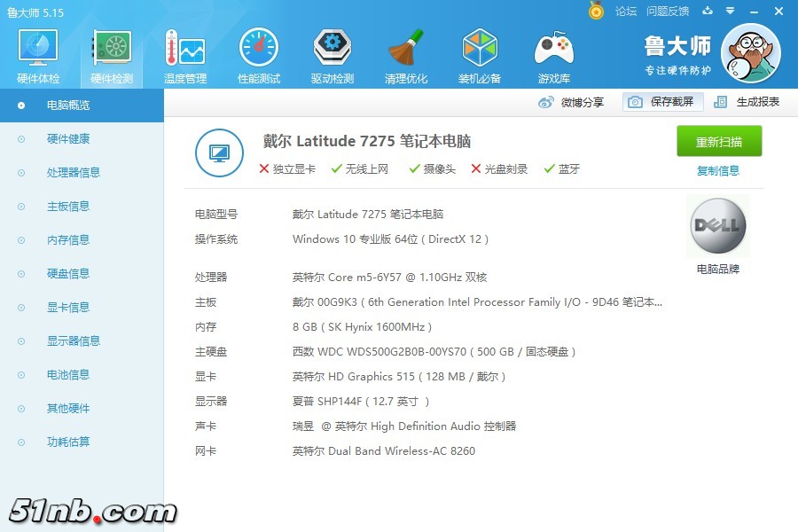This screenshot has height=532, width=798.
Task: Switch to 温度管理 temperature management
Action: click(x=184, y=53)
